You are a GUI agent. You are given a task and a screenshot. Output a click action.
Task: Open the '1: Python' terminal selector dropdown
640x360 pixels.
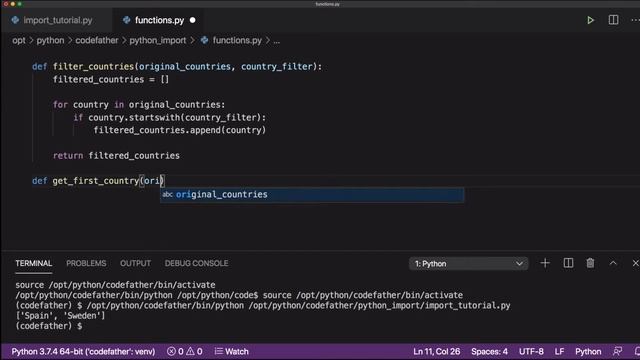tap(469, 264)
